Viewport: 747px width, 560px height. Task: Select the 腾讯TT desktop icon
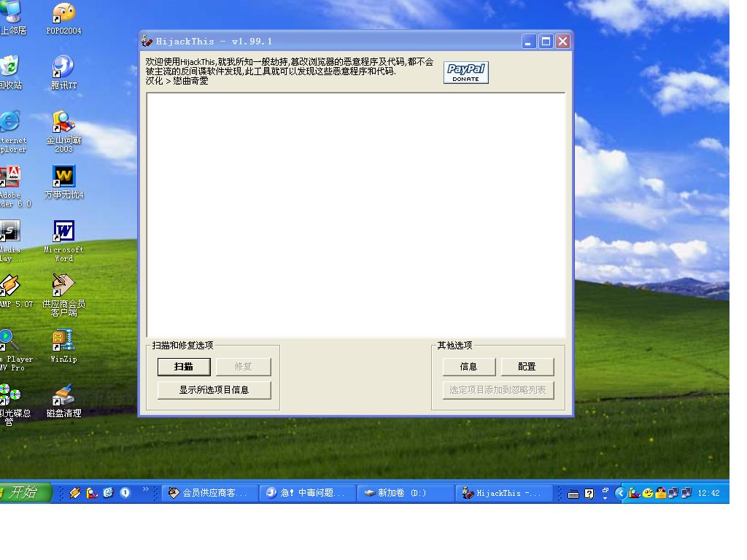click(64, 73)
